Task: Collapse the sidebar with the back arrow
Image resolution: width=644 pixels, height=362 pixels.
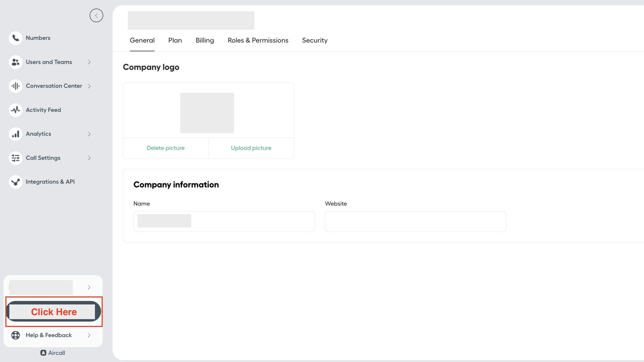Action: click(x=96, y=16)
